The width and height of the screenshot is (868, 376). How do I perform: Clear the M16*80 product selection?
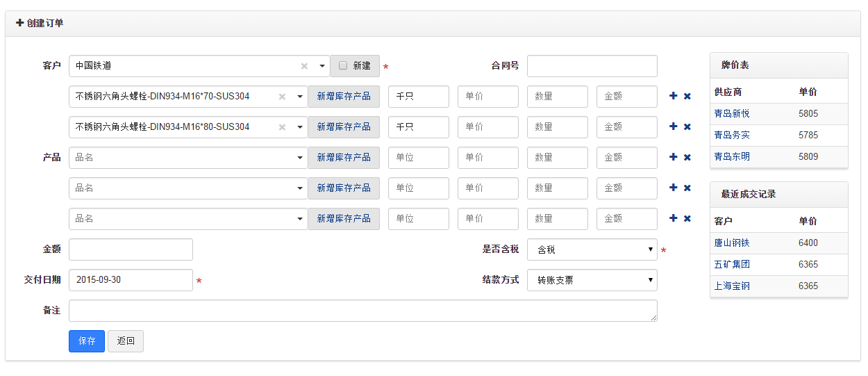282,127
